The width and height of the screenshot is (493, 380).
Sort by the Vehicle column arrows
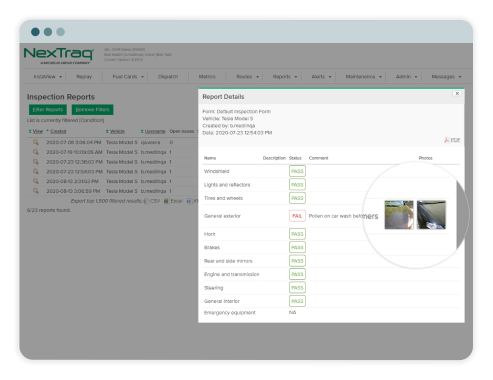[x=107, y=131]
